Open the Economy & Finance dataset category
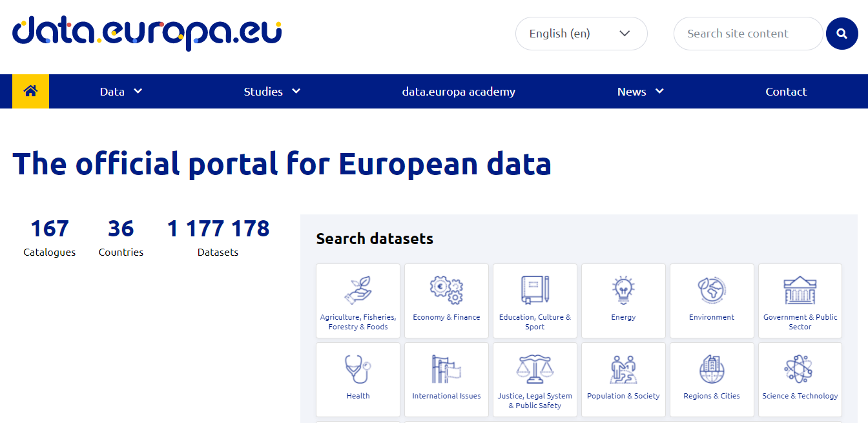This screenshot has width=868, height=423. coord(446,301)
